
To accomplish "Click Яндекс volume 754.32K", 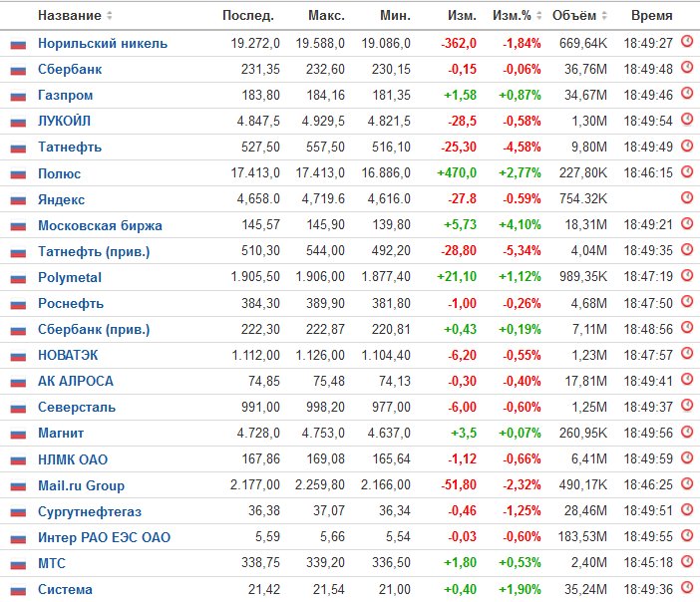I will pos(583,198).
